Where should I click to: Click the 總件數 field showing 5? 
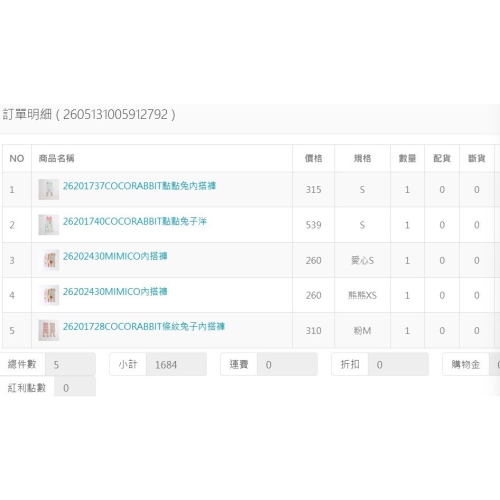click(x=70, y=364)
